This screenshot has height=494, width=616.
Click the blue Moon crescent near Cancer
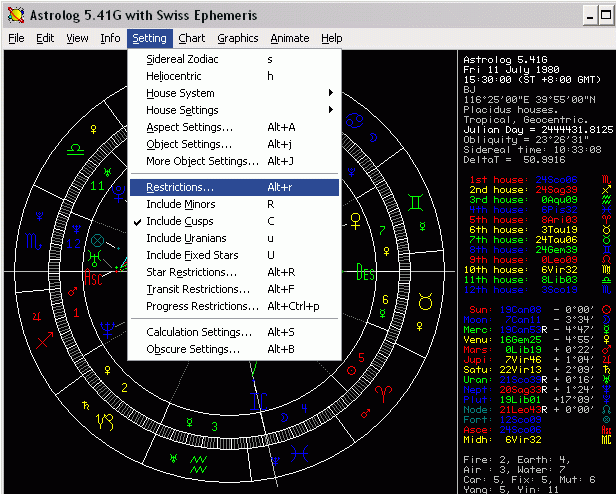(373, 138)
